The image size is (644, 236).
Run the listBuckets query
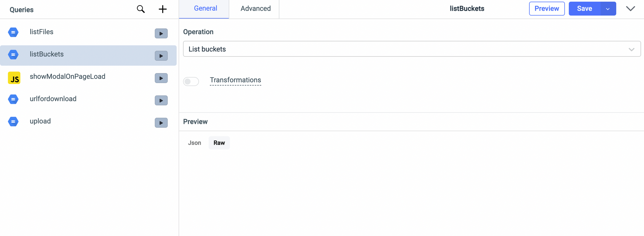tap(161, 56)
